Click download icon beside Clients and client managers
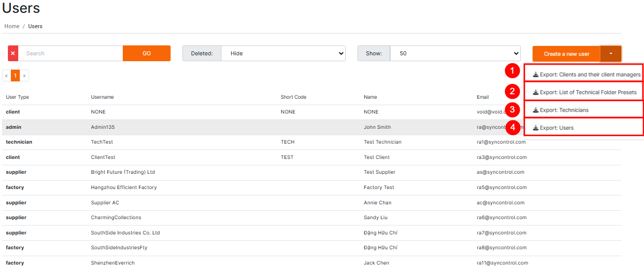The image size is (644, 269). point(536,75)
